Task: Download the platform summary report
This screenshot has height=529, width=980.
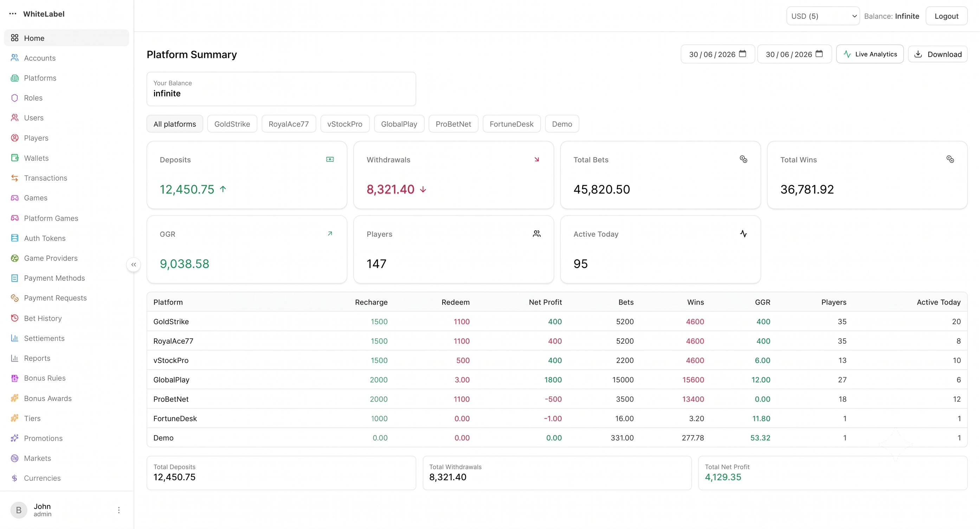Action: coord(937,54)
